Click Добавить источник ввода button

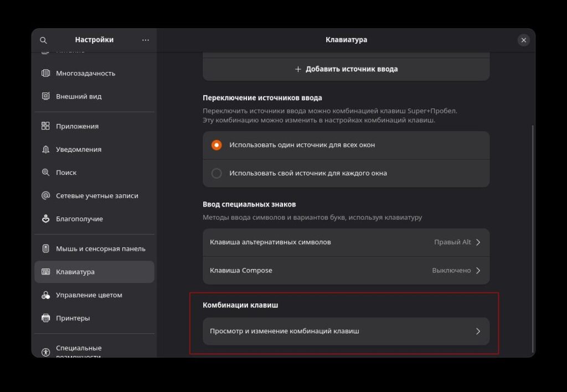346,69
